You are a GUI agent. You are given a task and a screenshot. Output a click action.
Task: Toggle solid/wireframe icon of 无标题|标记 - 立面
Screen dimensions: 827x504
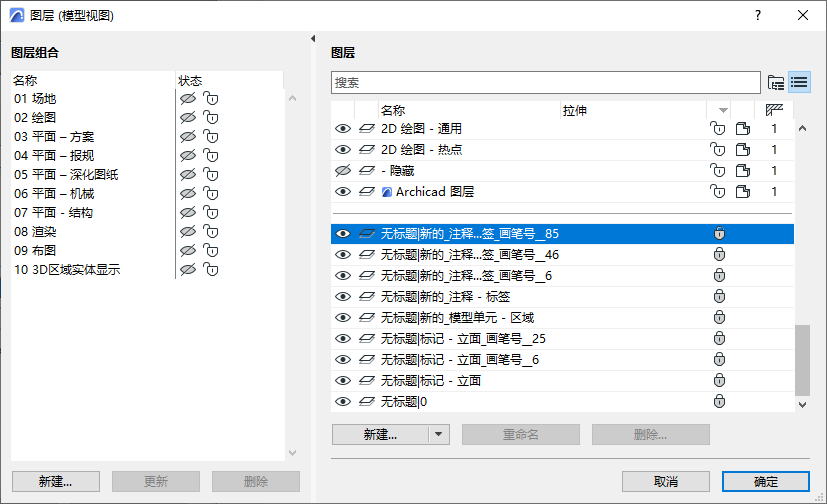click(x=367, y=381)
